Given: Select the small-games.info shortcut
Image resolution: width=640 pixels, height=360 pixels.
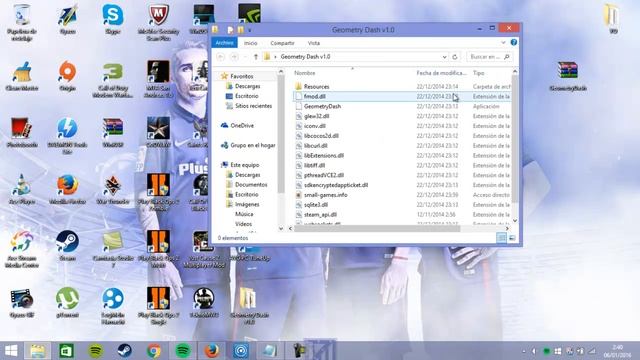Looking at the screenshot, I should (325, 195).
